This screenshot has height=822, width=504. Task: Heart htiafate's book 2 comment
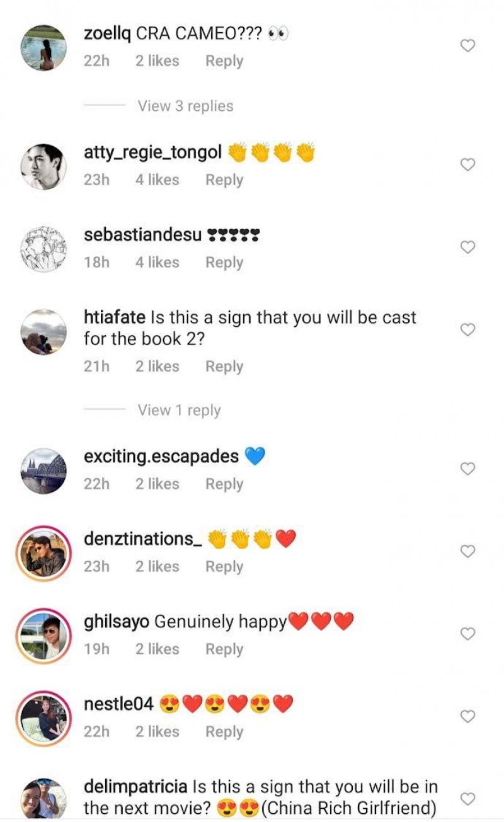(467, 329)
